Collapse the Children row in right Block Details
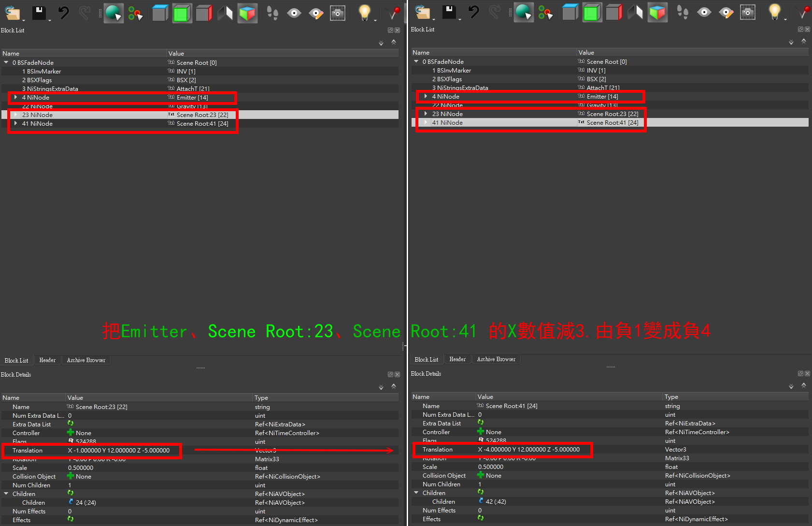This screenshot has width=812, height=526. coord(416,493)
